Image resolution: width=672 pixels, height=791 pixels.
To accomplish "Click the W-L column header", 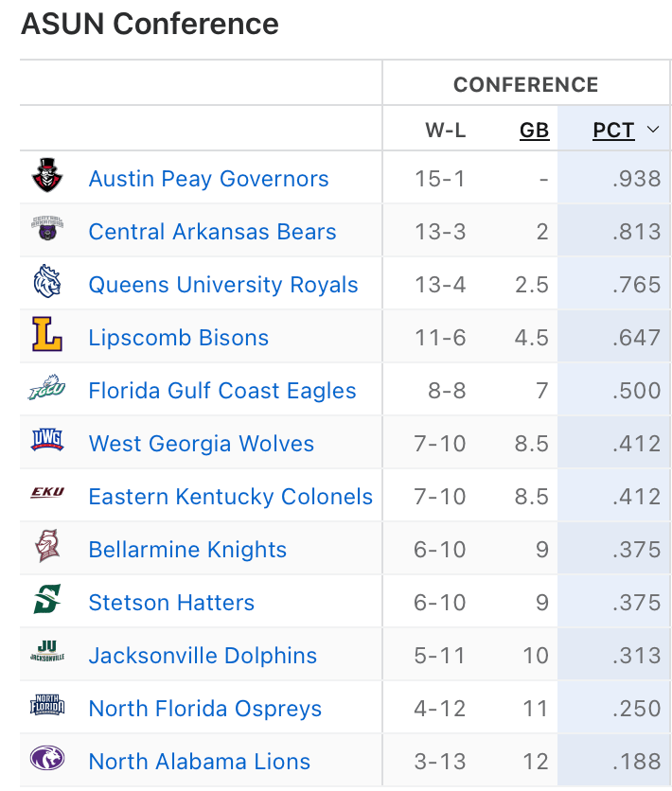I will point(445,131).
